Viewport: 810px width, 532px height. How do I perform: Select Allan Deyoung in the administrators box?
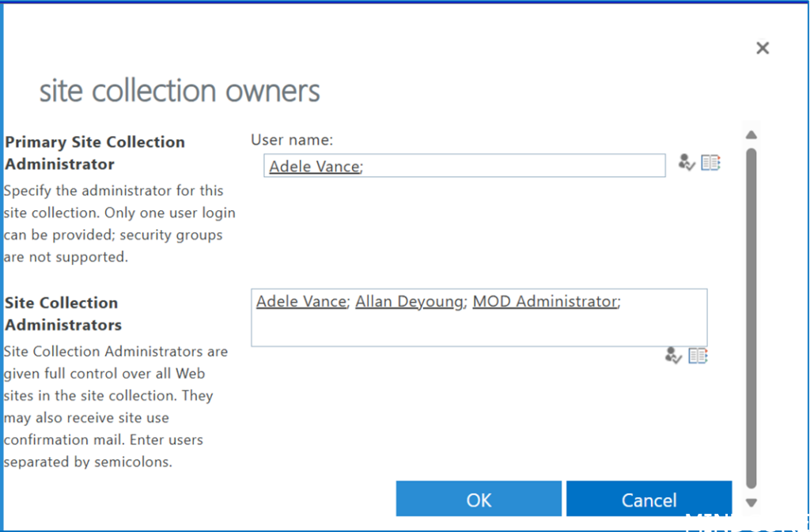tap(409, 301)
